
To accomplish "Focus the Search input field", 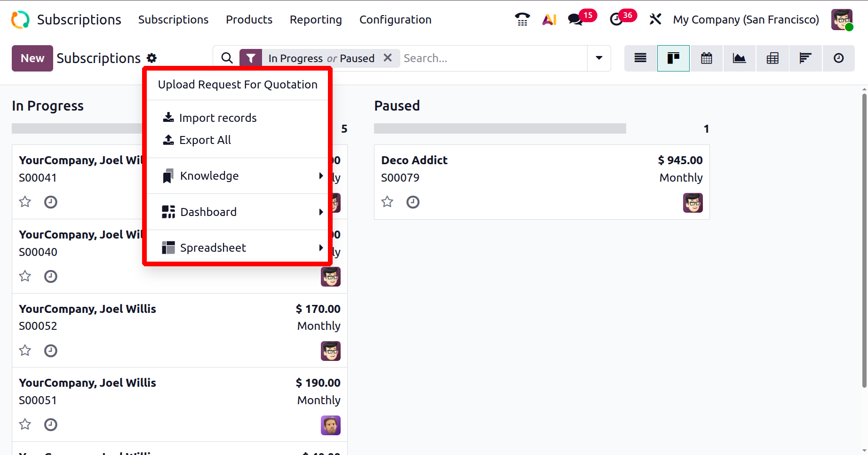I will coord(493,58).
